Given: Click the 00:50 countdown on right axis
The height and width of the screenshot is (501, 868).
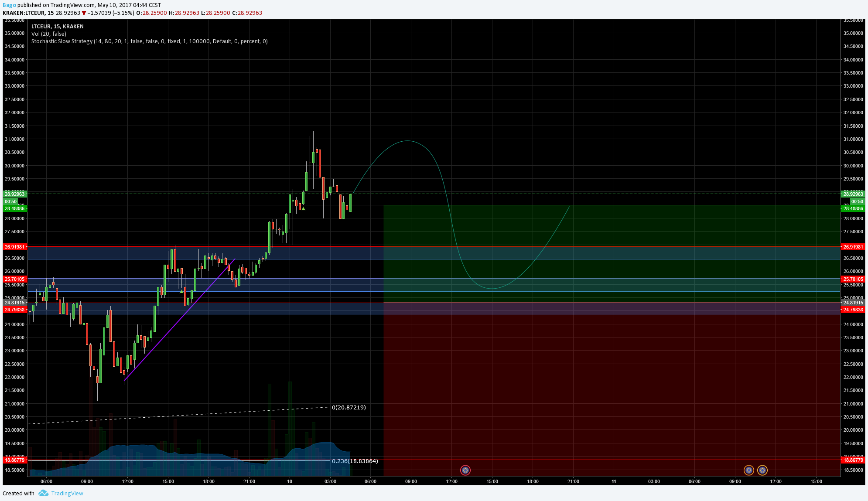Looking at the screenshot, I should click(x=857, y=201).
